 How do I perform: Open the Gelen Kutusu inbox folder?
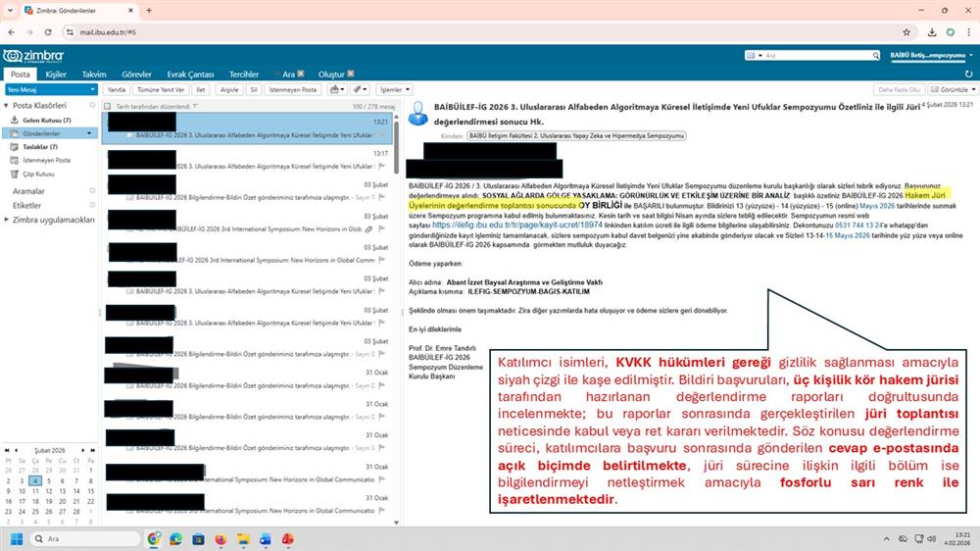(x=40, y=120)
